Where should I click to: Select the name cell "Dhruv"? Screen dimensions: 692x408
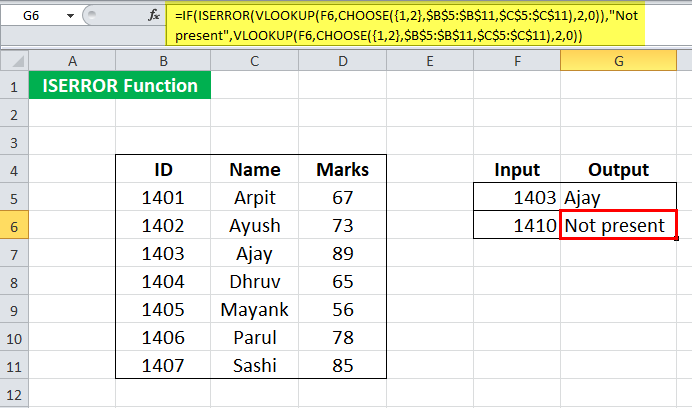tap(255, 281)
